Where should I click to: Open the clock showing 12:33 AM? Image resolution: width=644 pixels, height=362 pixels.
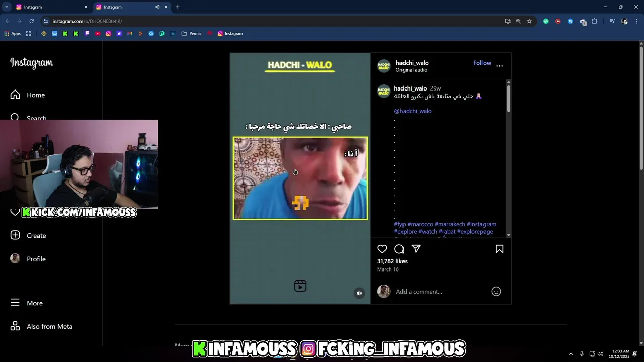point(619,354)
